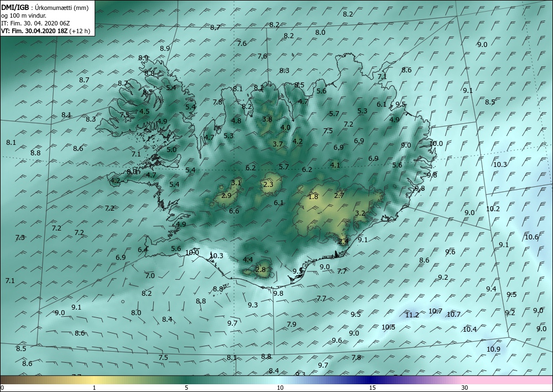Screen dimensions: 553x392
Task: Click the 2.4 value on the map
Action: [343, 242]
